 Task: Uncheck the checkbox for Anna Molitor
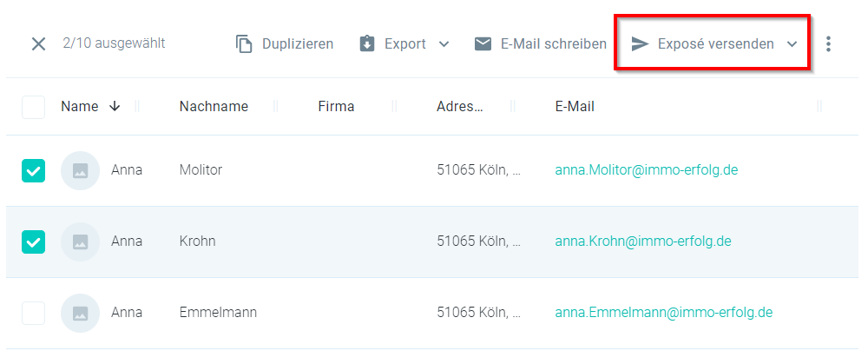[x=33, y=170]
